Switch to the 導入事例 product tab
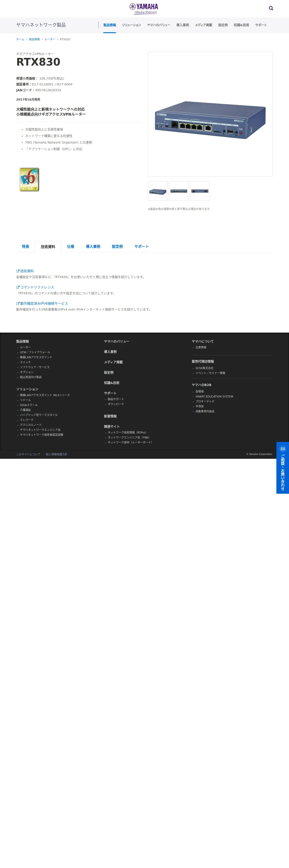The image size is (289, 868). pyautogui.click(x=93, y=247)
